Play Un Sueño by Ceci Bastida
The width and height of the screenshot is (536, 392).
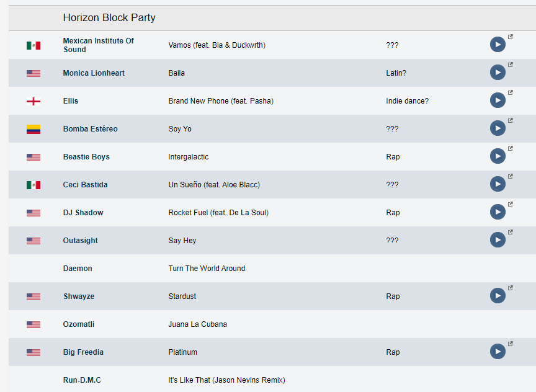(498, 184)
